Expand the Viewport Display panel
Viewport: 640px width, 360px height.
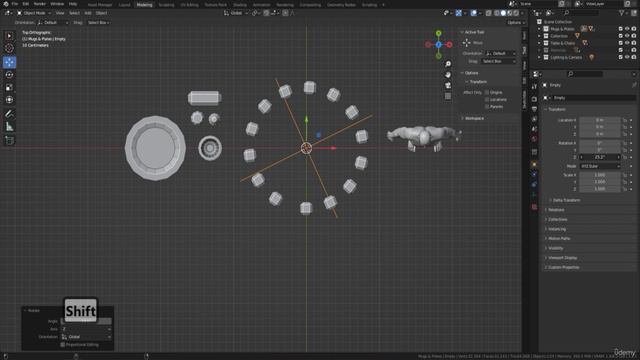(x=562, y=258)
